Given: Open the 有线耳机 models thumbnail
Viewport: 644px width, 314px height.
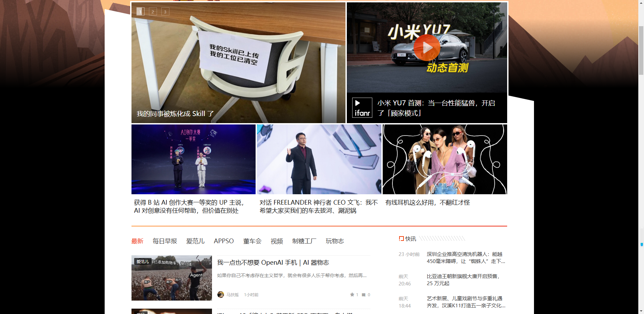Looking at the screenshot, I should coord(445,159).
